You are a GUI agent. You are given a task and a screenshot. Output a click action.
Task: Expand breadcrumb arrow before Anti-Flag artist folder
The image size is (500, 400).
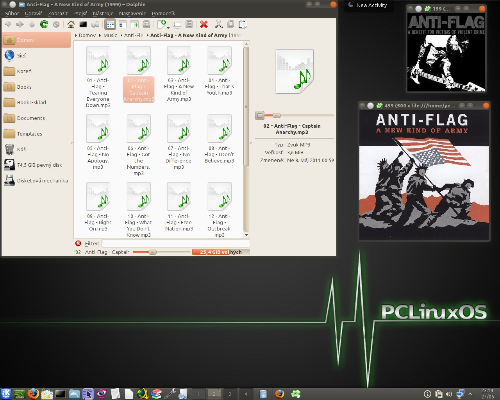pyautogui.click(x=121, y=35)
